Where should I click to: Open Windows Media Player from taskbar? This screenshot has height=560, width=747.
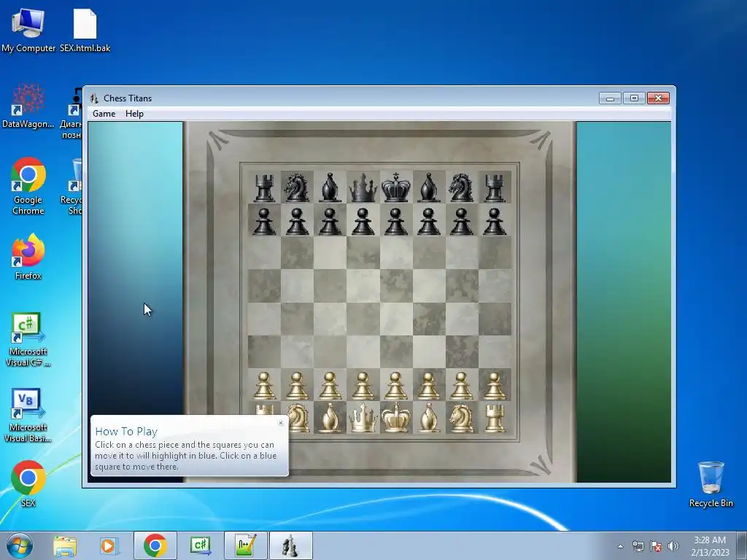coord(109,545)
